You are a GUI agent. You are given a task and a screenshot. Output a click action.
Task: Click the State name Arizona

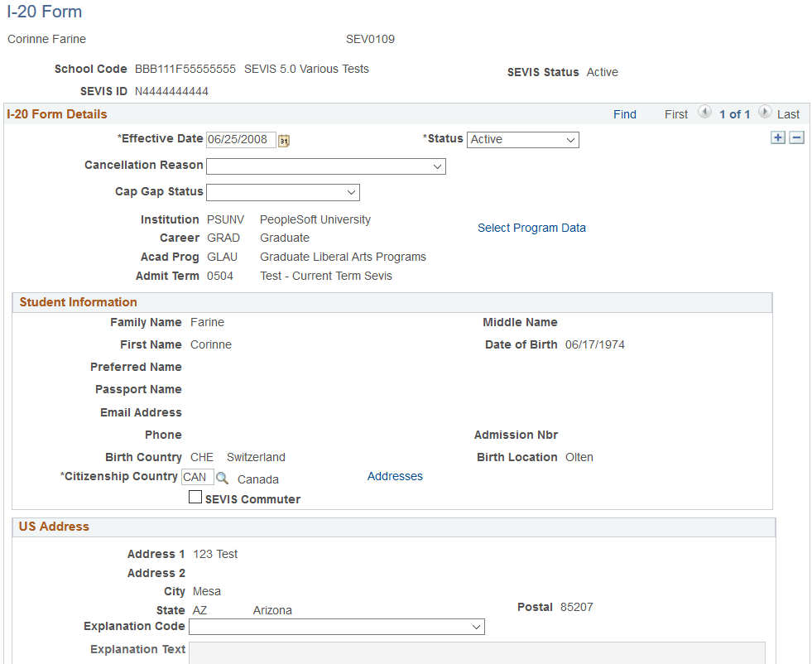[x=272, y=611]
